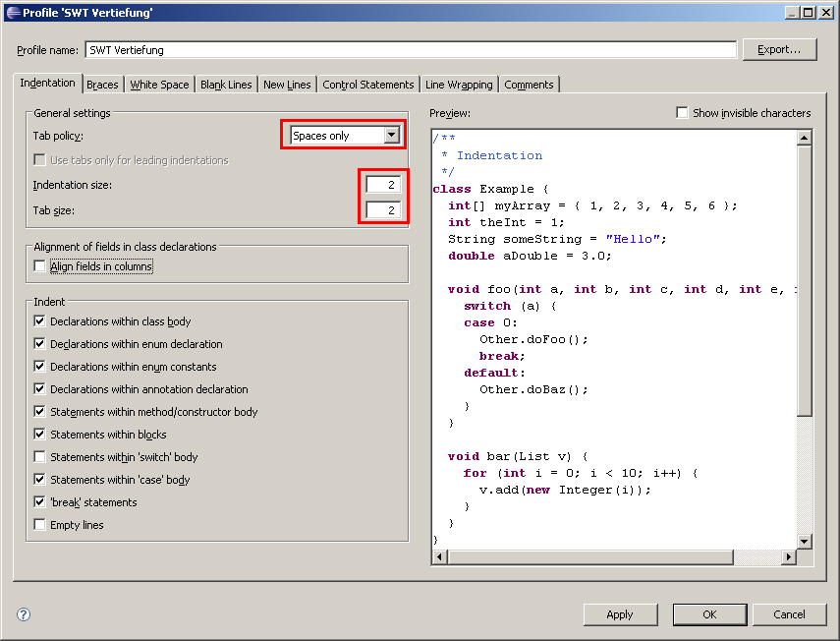Click 'class Example {' line in preview
The height and width of the screenshot is (641, 840).
coord(490,189)
